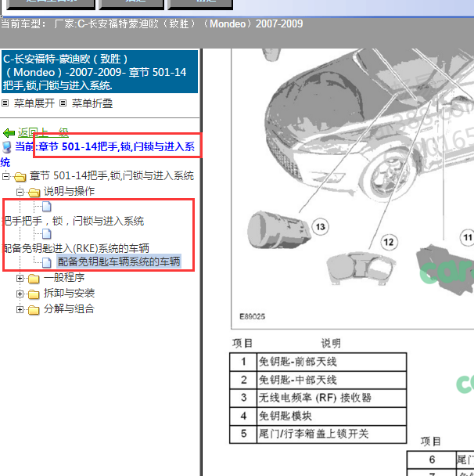This screenshot has height=476, width=474.
Task: Select 章节 501-14把手,锁,闩锁与进入系统 tree item
Action: (x=112, y=176)
